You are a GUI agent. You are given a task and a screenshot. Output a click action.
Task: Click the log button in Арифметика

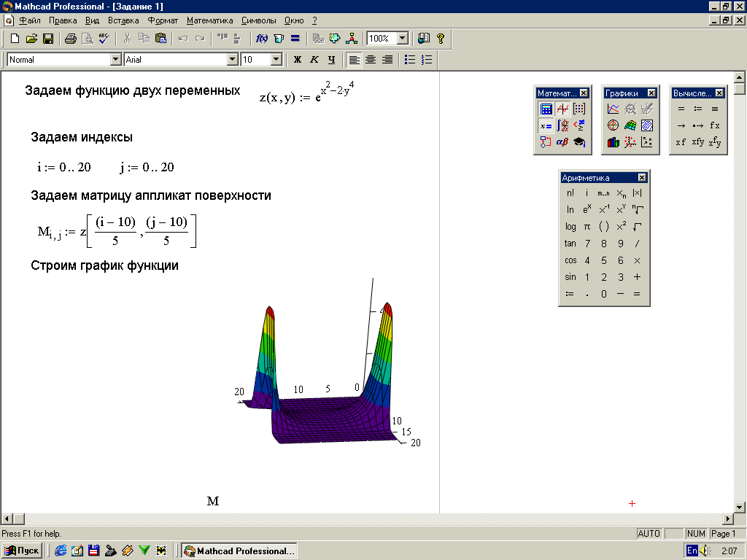(x=570, y=227)
